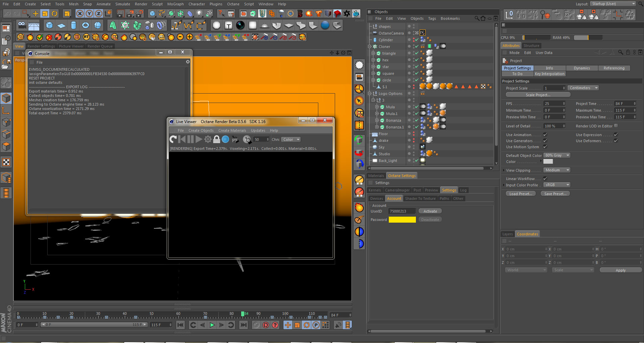Viewport: 644px width, 343px height.
Task: Toggle the green enable checkmark for Cloner object
Action: (x=417, y=47)
